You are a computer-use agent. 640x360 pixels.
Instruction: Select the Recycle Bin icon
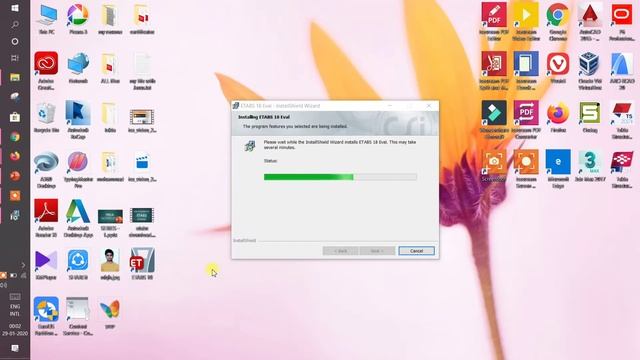46,117
